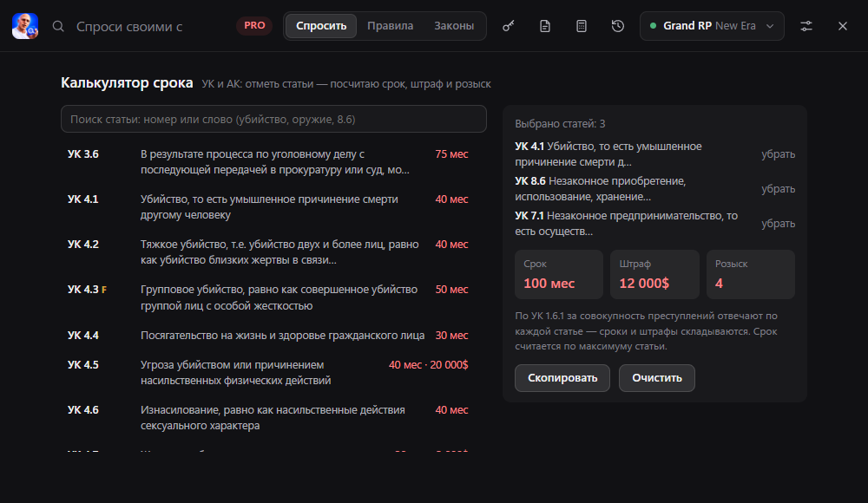Select article УК 4.1 in the list
868x503 pixels.
coord(268,207)
